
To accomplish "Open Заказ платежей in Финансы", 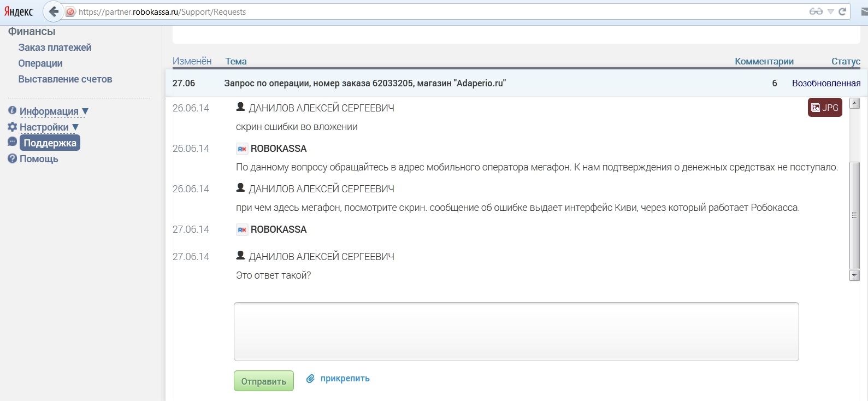I will [x=55, y=48].
